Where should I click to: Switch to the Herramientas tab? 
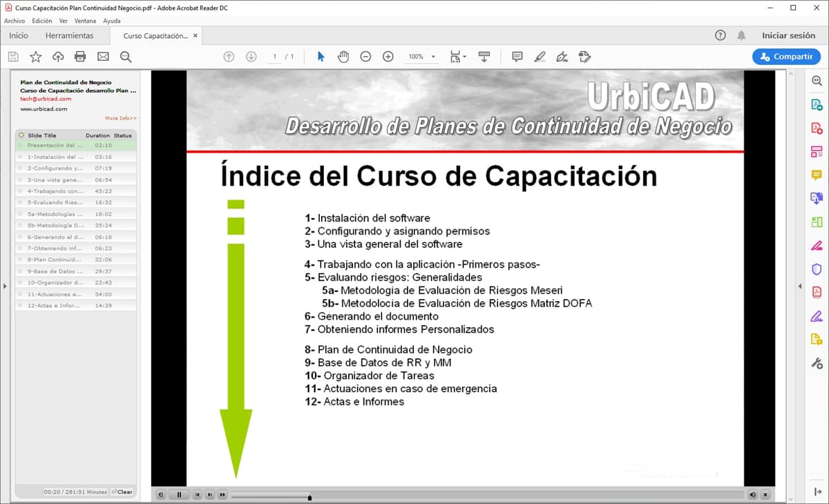click(69, 35)
